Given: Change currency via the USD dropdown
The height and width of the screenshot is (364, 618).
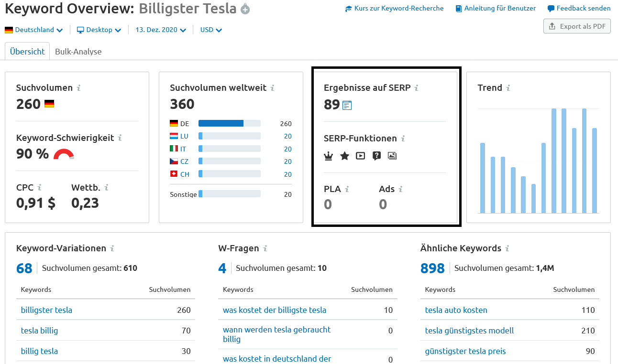Looking at the screenshot, I should [210, 30].
